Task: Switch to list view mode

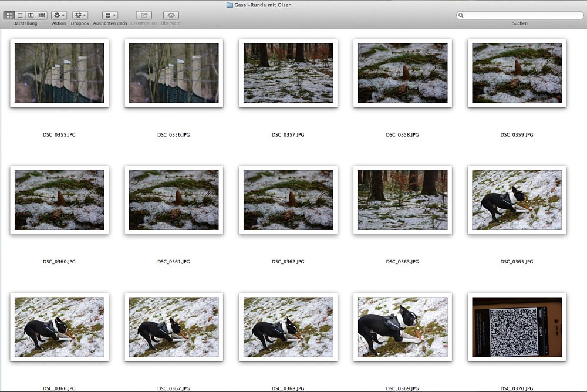Action: click(x=20, y=15)
